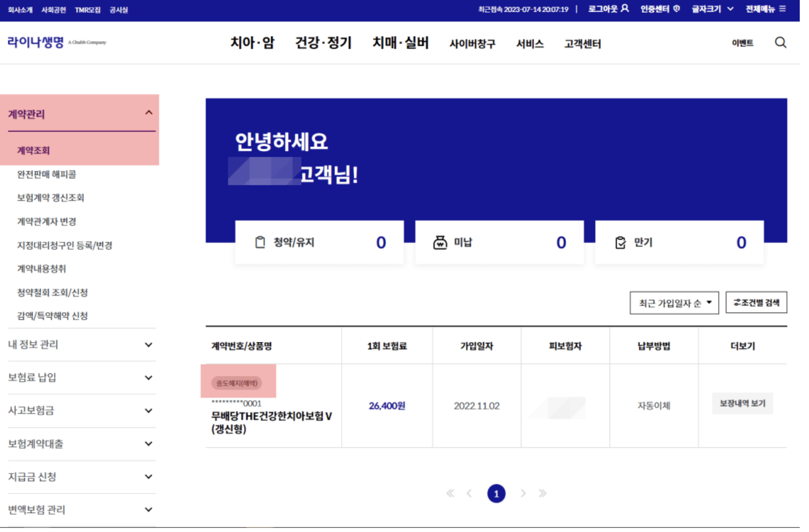Select 청약철회 조회/신청 in sidebar
Viewport: 809px width, 532px height.
52,292
